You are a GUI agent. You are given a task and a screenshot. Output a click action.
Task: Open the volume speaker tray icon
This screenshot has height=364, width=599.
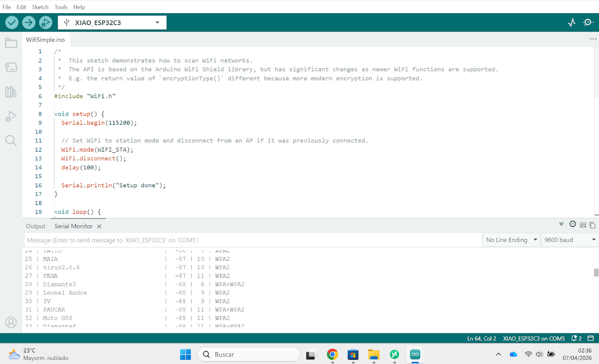click(539, 354)
